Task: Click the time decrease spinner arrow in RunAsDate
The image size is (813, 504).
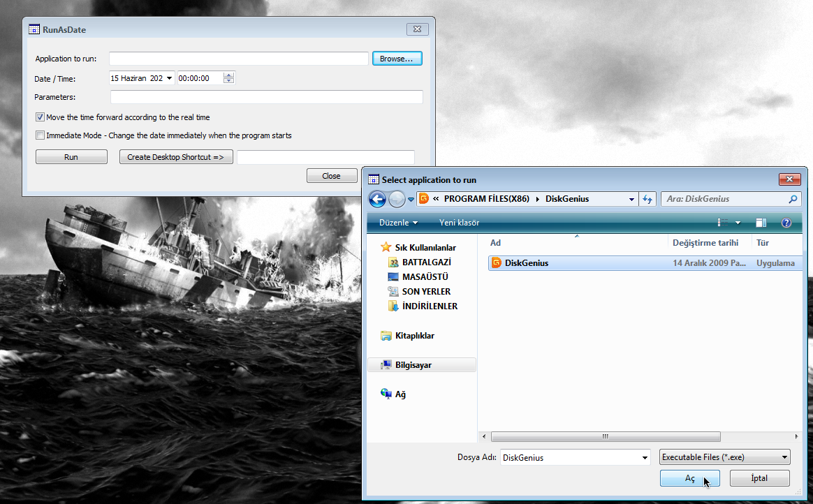Action: pyautogui.click(x=228, y=81)
